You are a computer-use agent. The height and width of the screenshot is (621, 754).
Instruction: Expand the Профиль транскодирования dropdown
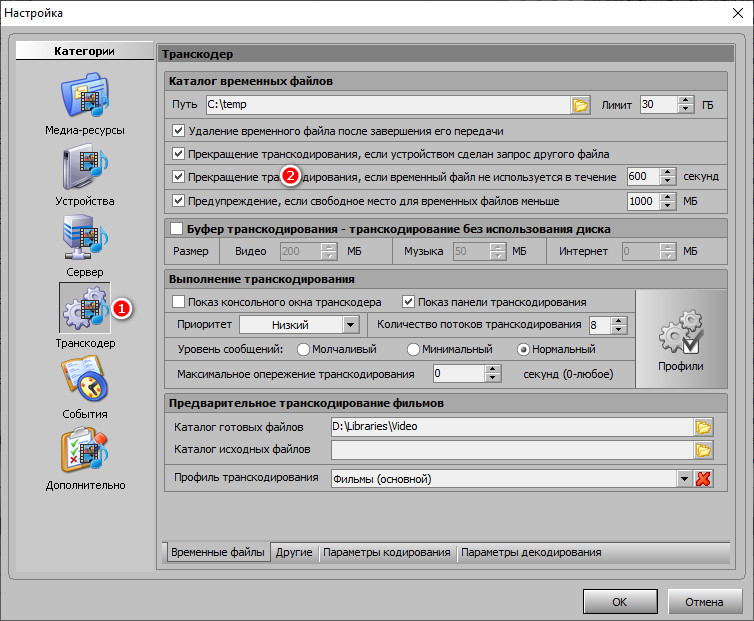[684, 478]
